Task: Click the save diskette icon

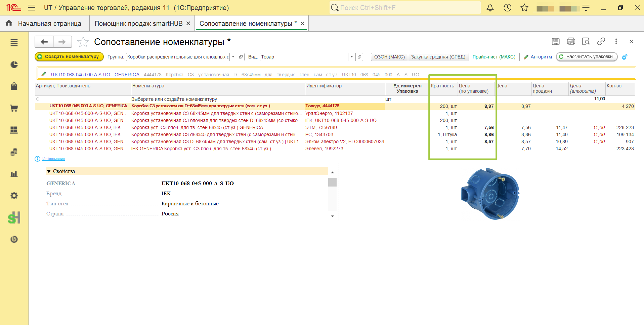Action: pyautogui.click(x=556, y=41)
